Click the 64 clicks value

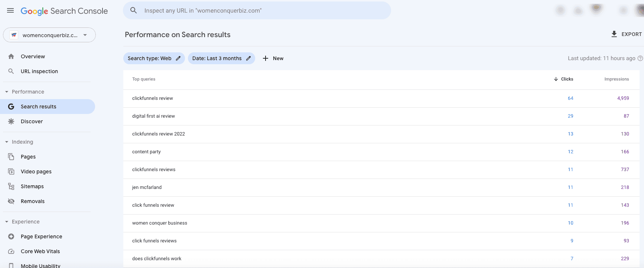[x=570, y=98]
